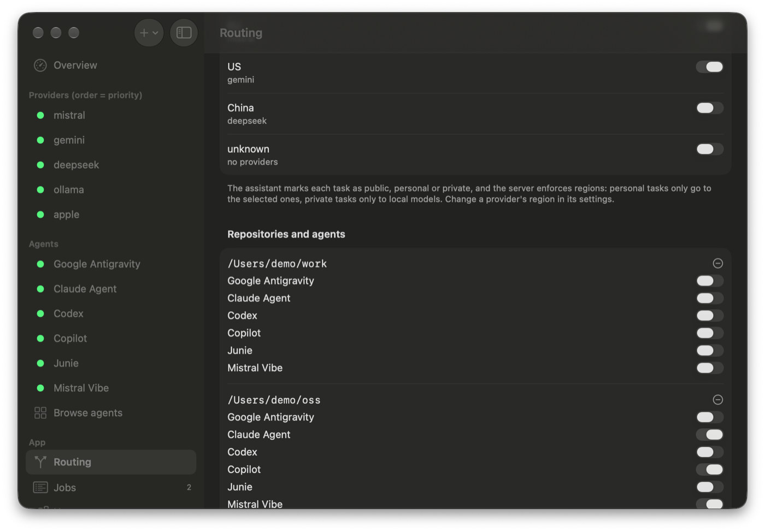Click the green status dot beside gemini
The width and height of the screenshot is (765, 532).
pyautogui.click(x=40, y=140)
